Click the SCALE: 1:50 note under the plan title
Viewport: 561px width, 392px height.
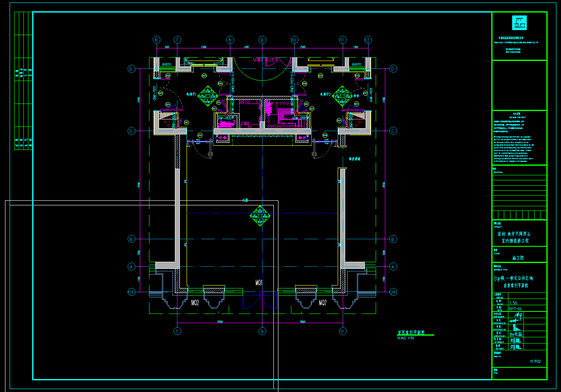click(406, 338)
